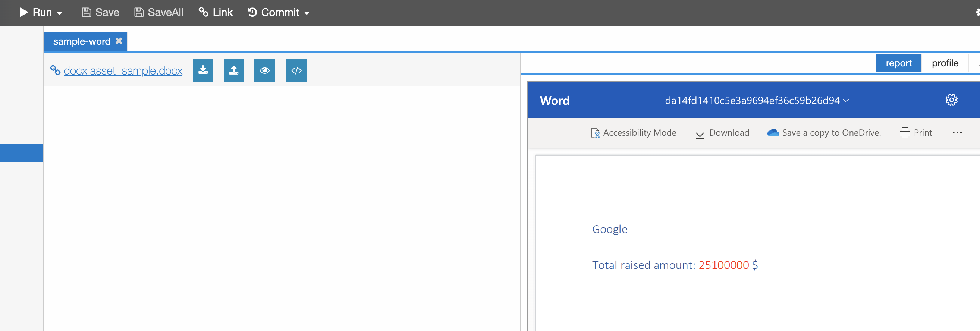Click the download asset icon button

coord(203,70)
